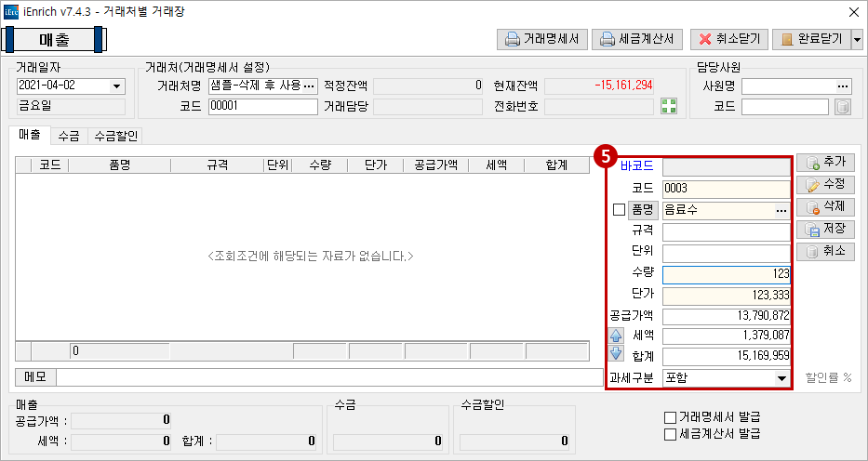This screenshot has width=868, height=461.
Task: Open 품명 lookup ellipsis next to 음료수
Action: coord(781,211)
